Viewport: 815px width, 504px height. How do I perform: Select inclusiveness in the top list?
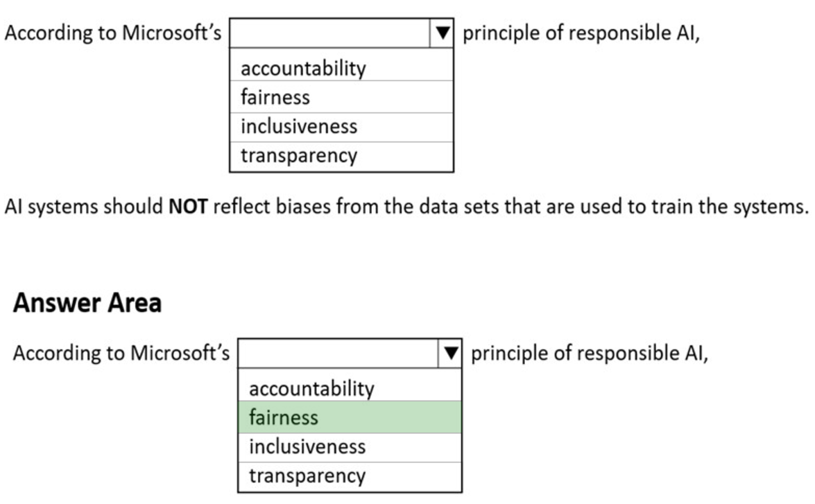tap(298, 126)
